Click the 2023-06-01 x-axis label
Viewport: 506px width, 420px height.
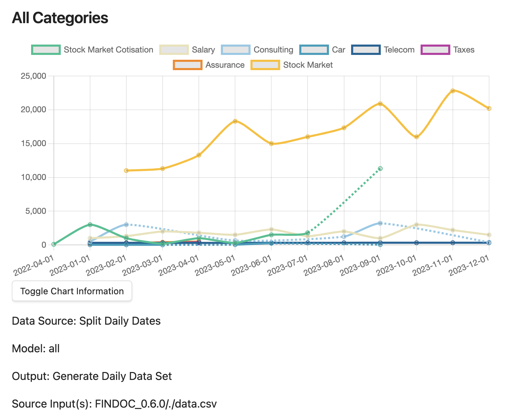252,265
